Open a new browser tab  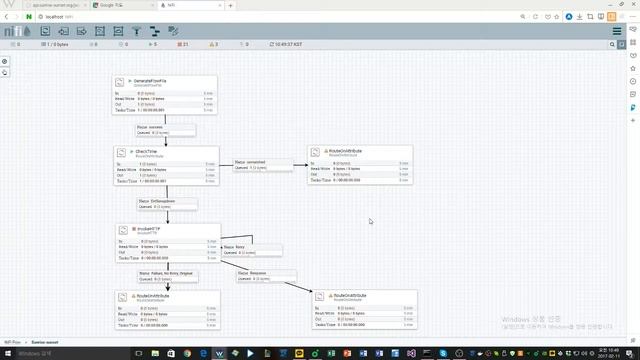[x=230, y=5]
